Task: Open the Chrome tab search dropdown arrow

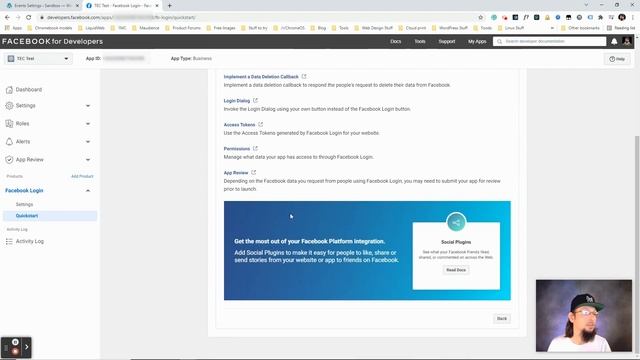Action: 587,5
